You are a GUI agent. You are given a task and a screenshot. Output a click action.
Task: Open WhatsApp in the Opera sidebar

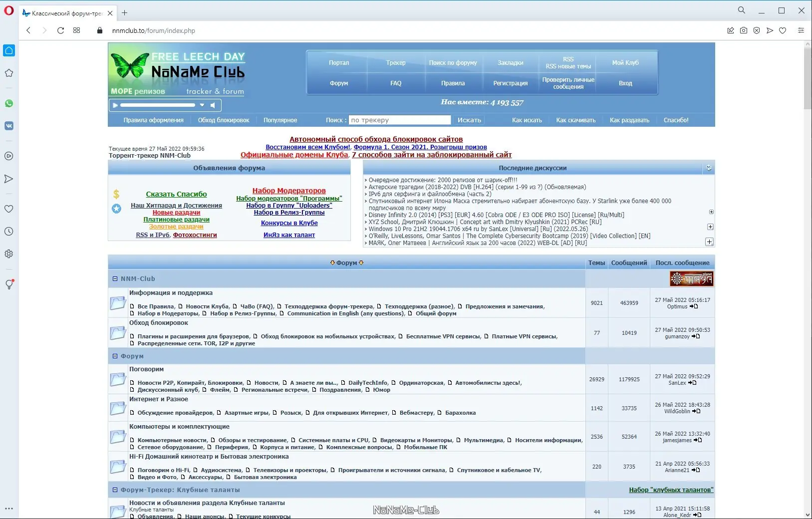coord(9,103)
